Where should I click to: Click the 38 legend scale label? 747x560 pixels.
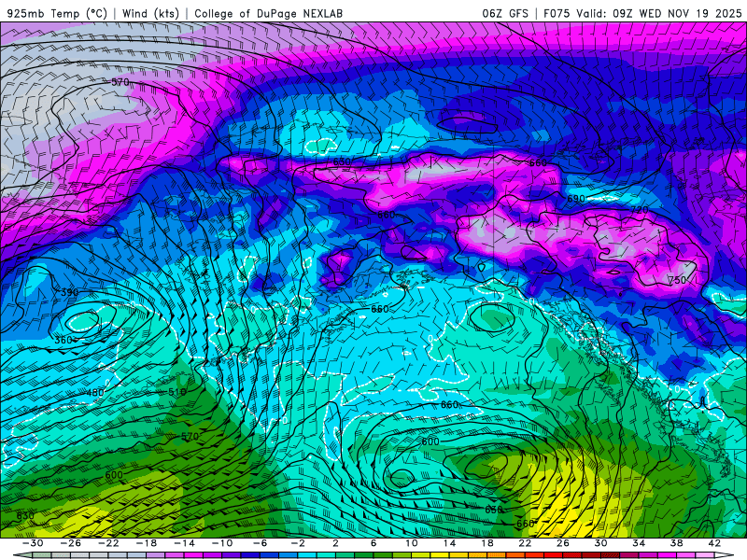[676, 543]
